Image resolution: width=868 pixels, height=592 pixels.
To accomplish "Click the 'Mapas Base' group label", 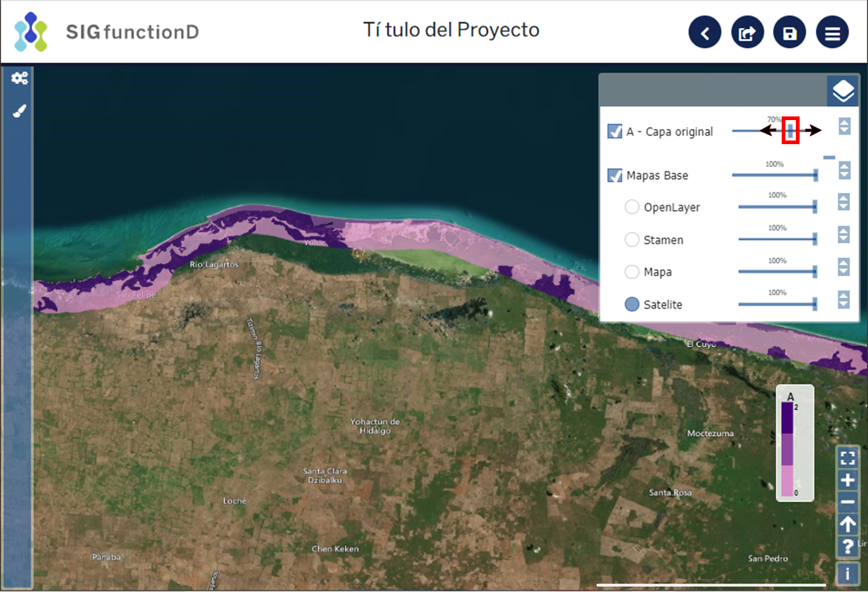I will click(x=657, y=176).
